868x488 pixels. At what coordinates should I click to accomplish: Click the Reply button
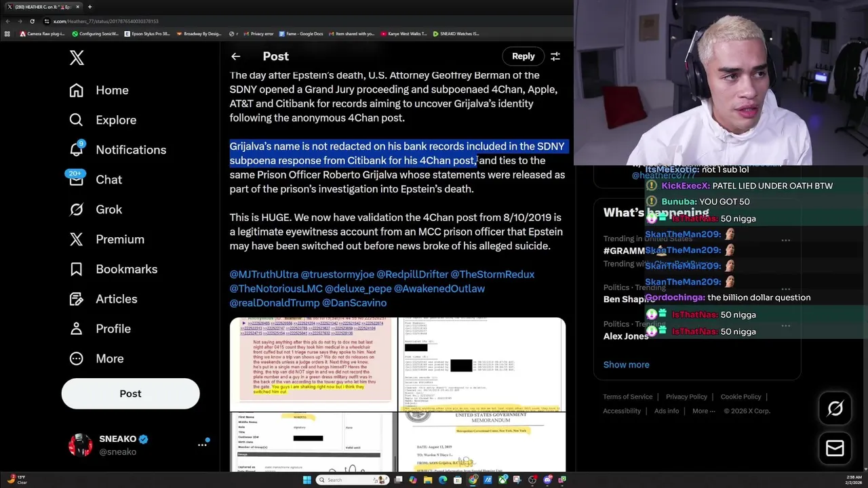tap(523, 56)
